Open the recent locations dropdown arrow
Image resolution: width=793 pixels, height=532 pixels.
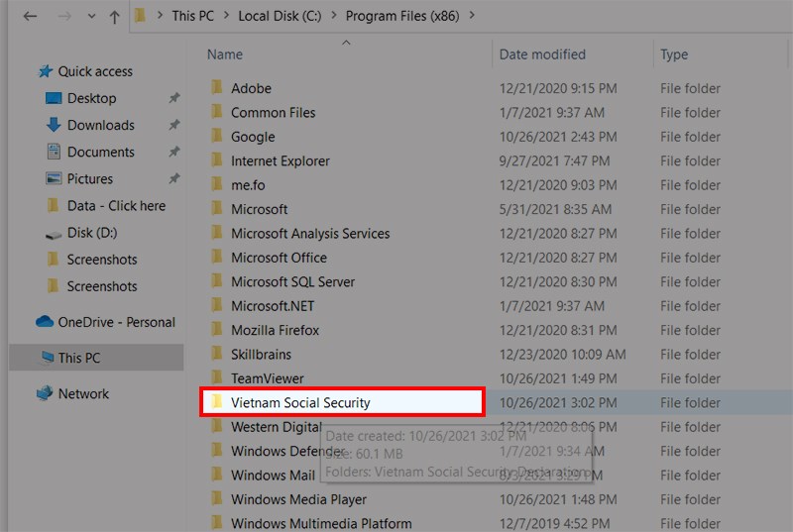(91, 16)
